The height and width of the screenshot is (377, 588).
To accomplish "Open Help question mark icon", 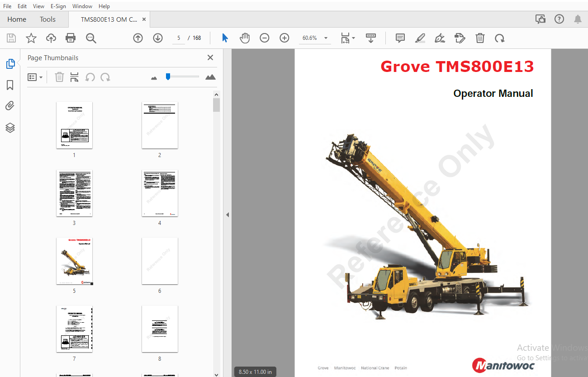I will click(x=560, y=19).
